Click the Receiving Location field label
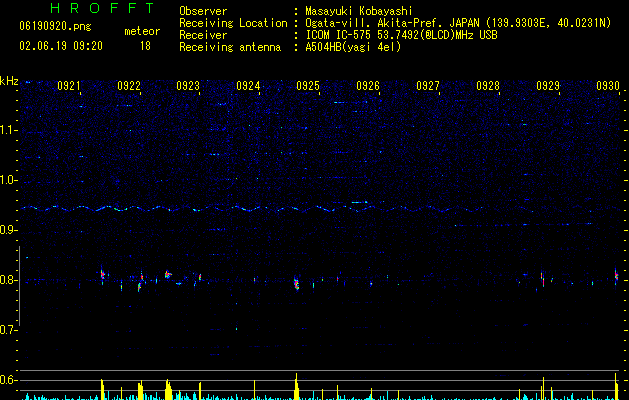The width and height of the screenshot is (629, 400). 224,23
